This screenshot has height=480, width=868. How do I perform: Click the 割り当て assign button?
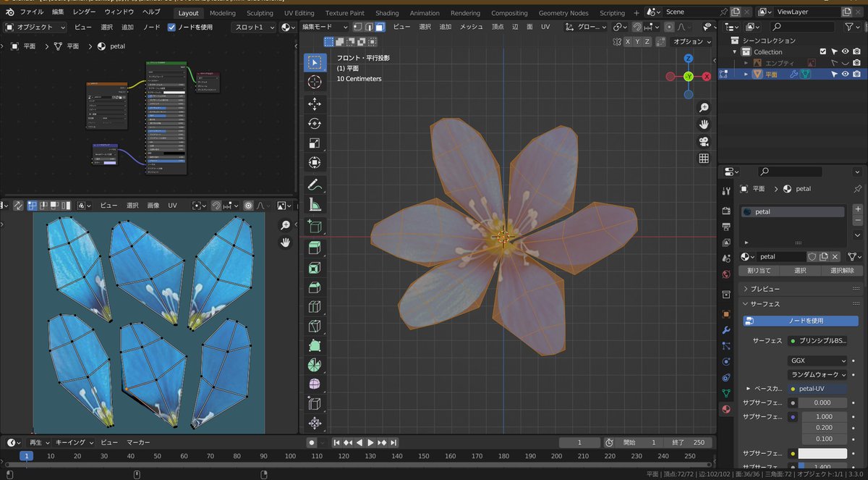[759, 271]
